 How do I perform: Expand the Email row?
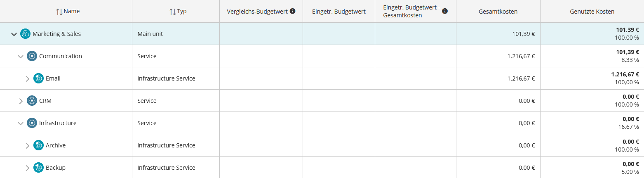27,78
